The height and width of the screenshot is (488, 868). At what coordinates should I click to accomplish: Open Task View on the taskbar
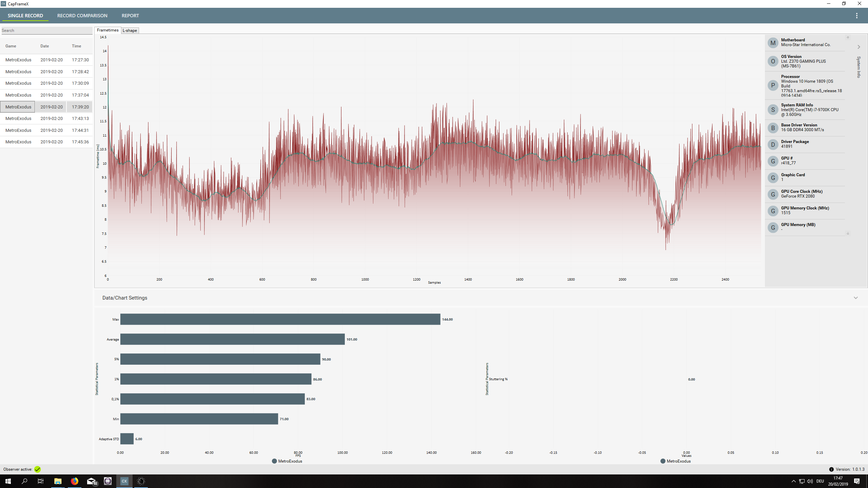[x=41, y=481]
